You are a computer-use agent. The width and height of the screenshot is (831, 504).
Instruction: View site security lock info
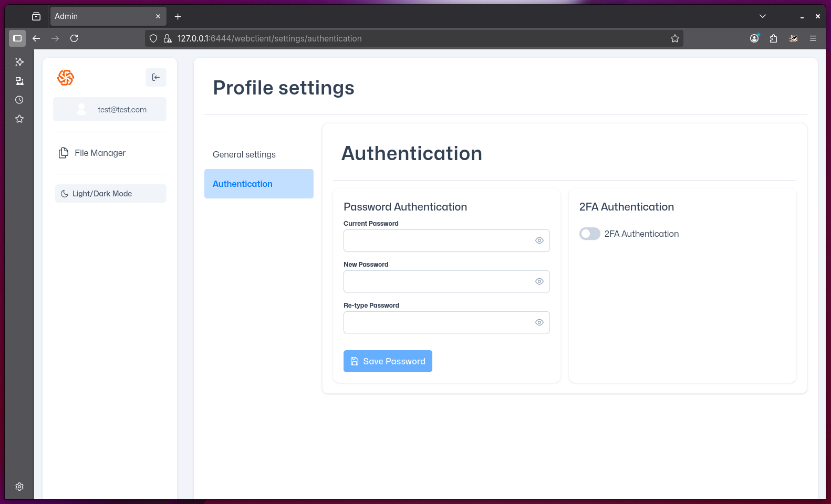[x=168, y=38]
